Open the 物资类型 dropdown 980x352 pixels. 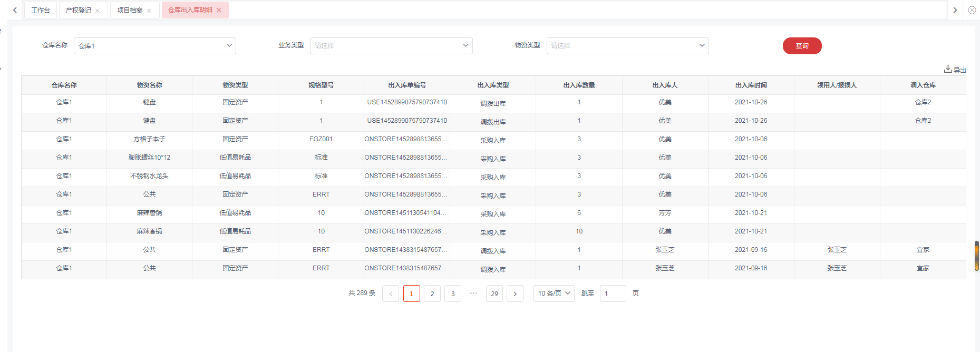[x=627, y=46]
